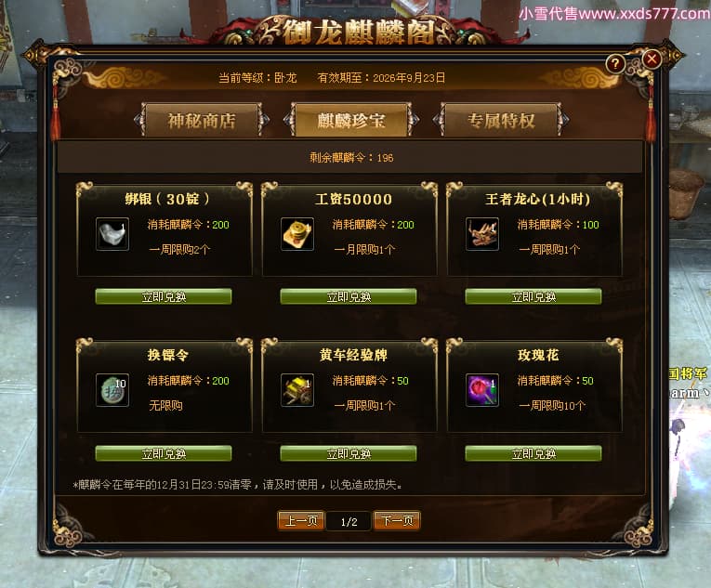Click the gold coin stack icon for 工资50000

click(x=297, y=234)
